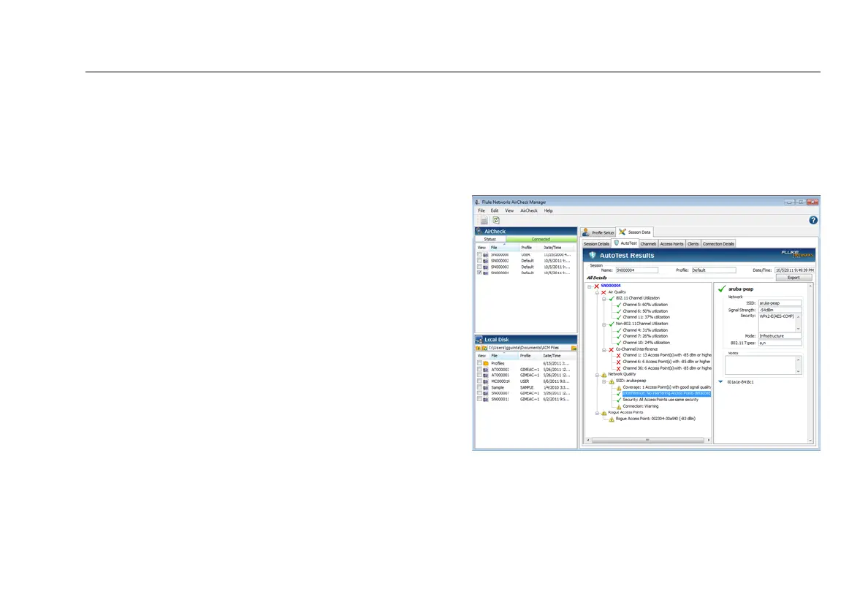
Task: Collapse the SSID: arubapeap tree node
Action: (604, 381)
